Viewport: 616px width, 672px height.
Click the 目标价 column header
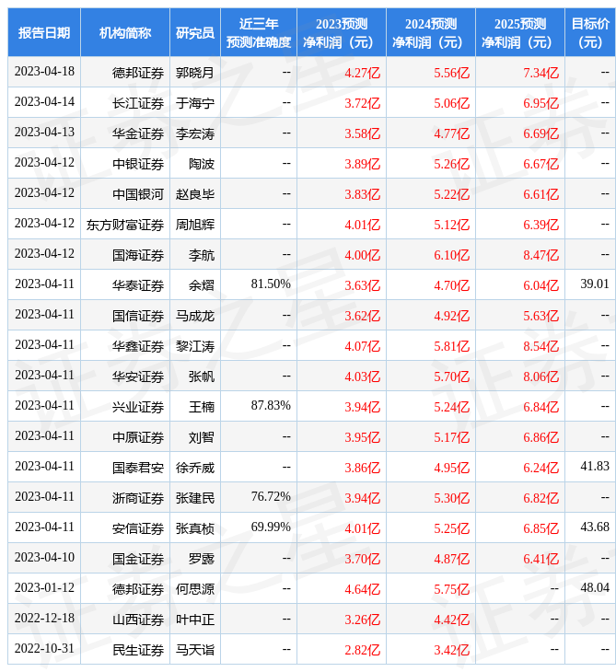coord(590,32)
